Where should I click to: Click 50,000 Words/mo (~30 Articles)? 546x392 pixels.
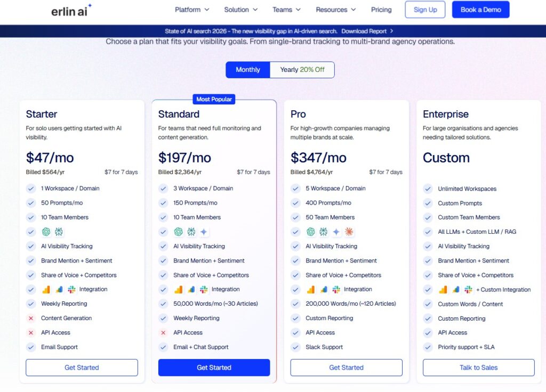(x=215, y=304)
